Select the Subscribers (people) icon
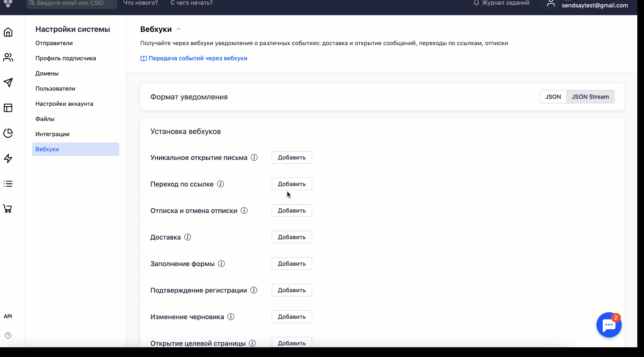 click(8, 57)
